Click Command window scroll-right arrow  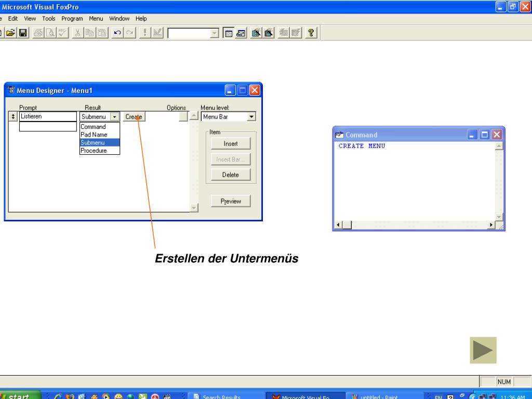tap(491, 225)
